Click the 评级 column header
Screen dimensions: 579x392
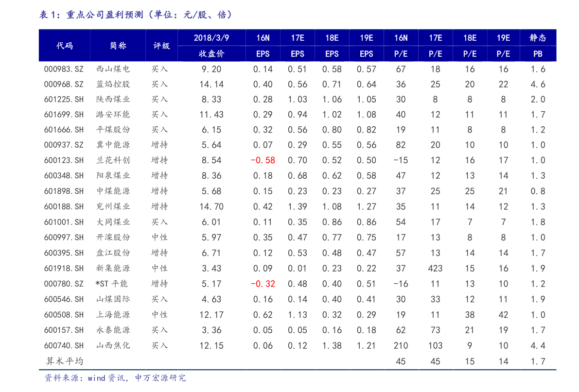point(161,46)
